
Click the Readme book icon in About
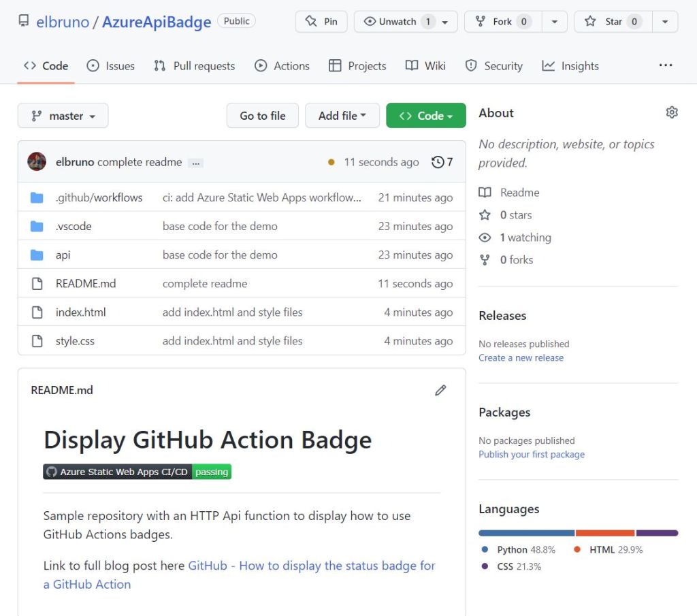point(486,193)
